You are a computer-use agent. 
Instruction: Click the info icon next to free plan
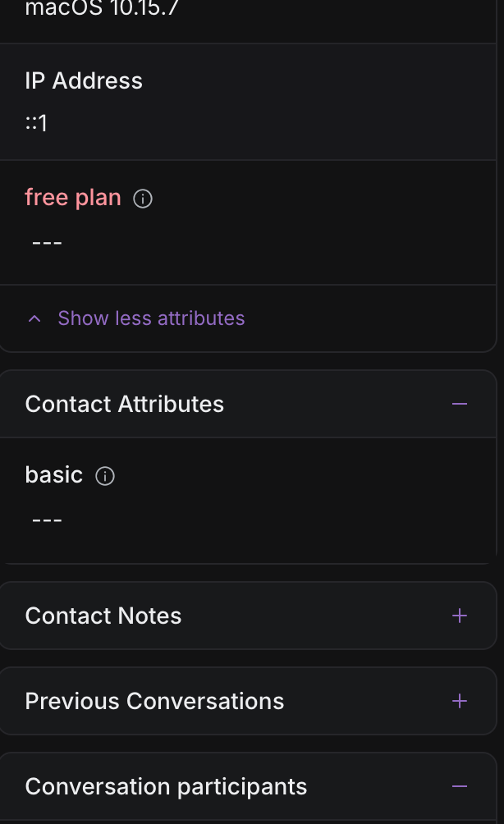(143, 199)
